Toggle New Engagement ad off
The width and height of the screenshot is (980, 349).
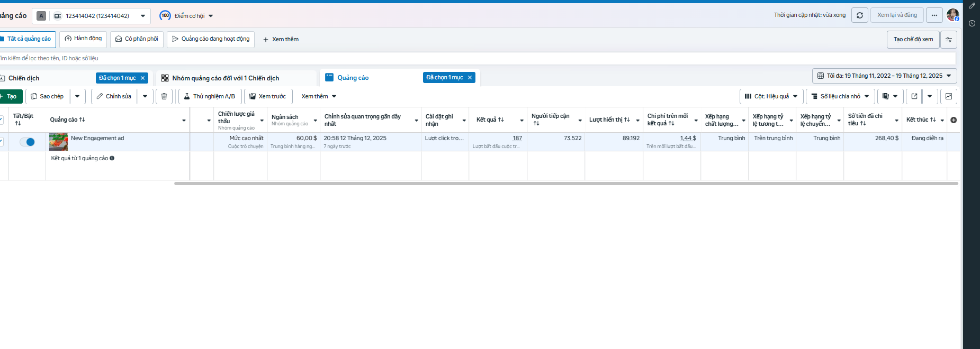(27, 142)
